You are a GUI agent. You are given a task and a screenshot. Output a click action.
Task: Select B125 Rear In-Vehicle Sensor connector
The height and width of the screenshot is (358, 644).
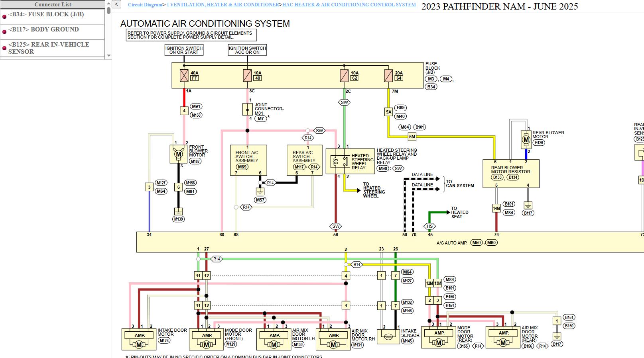click(x=52, y=48)
